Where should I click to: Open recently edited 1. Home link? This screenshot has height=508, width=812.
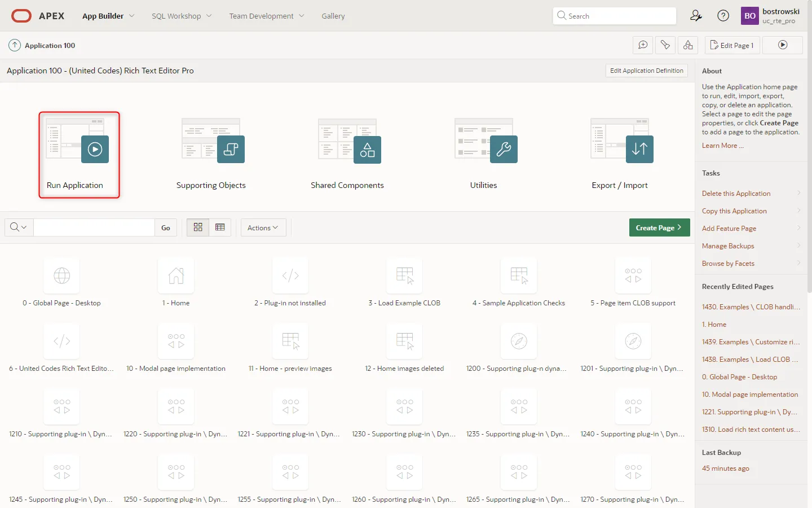point(714,325)
